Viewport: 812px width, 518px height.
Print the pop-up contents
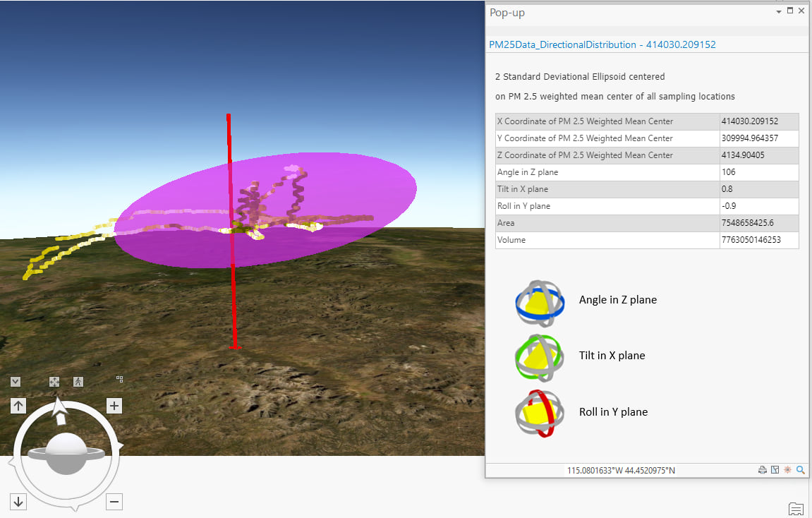click(763, 469)
